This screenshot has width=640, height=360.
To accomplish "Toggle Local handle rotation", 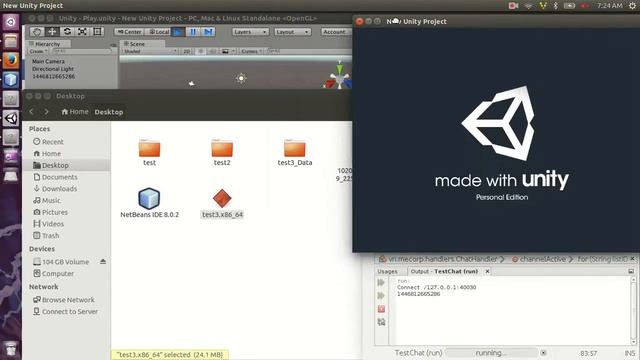I will point(159,32).
